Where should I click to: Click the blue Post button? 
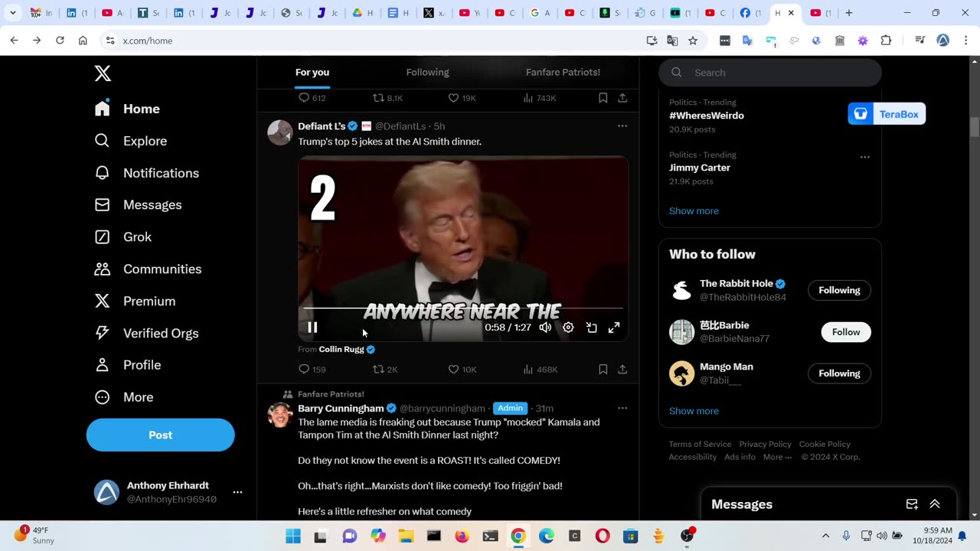pos(160,435)
